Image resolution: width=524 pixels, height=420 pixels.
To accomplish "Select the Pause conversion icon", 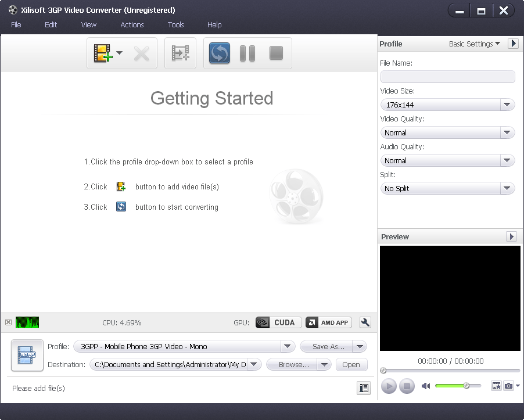I will click(x=247, y=53).
